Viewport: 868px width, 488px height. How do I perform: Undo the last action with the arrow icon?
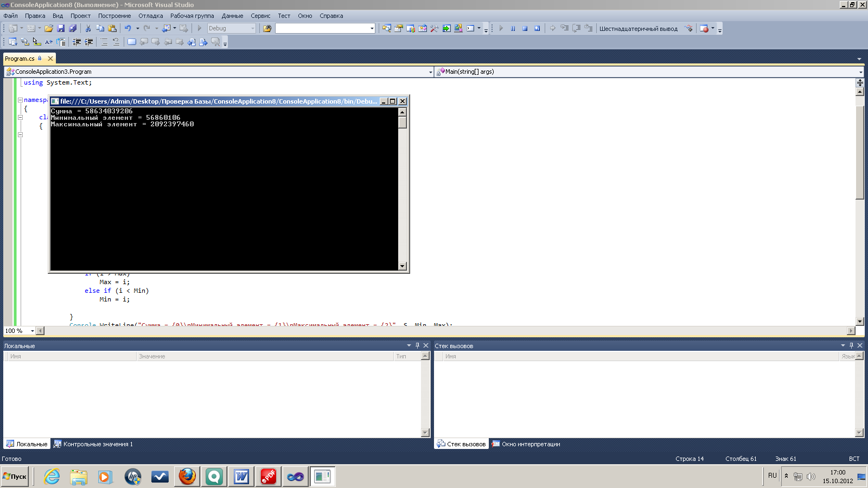click(x=127, y=28)
